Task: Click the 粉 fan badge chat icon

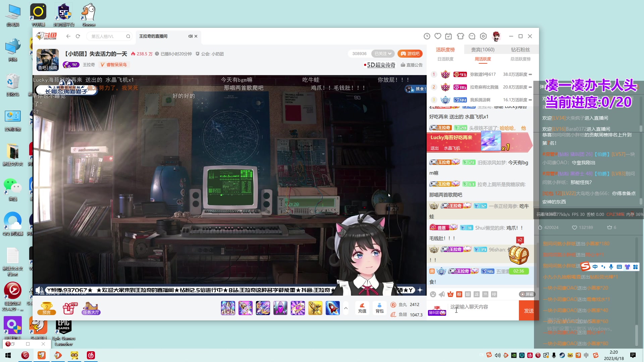Action: 459,294
